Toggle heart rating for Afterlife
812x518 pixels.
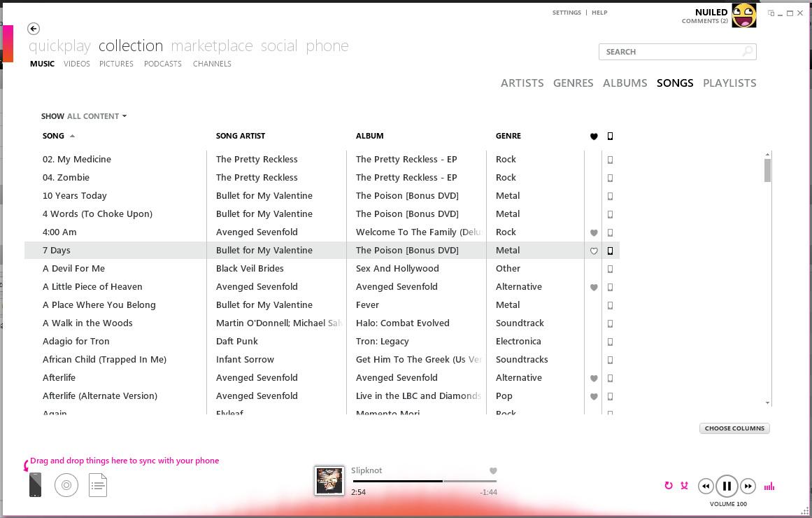(x=594, y=379)
